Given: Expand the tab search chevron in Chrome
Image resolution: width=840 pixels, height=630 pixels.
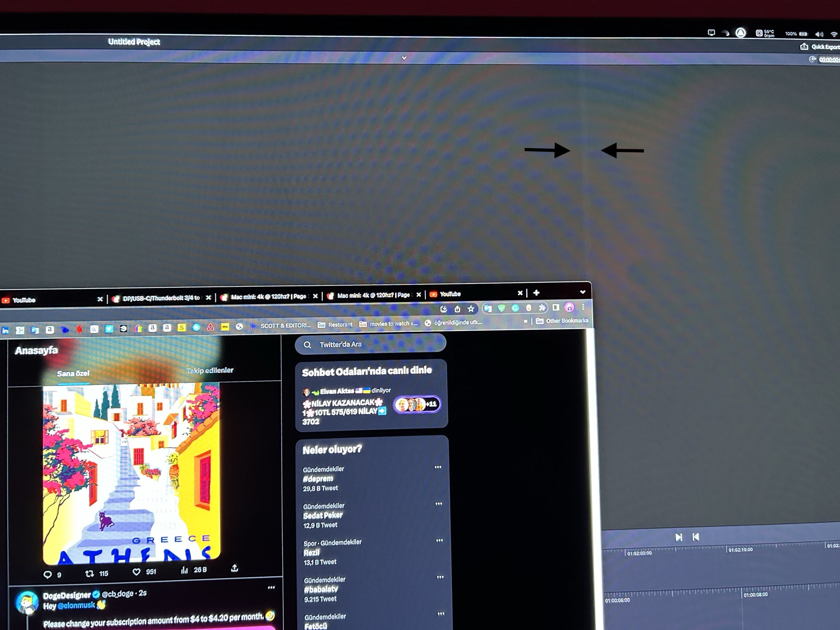Looking at the screenshot, I should [583, 292].
